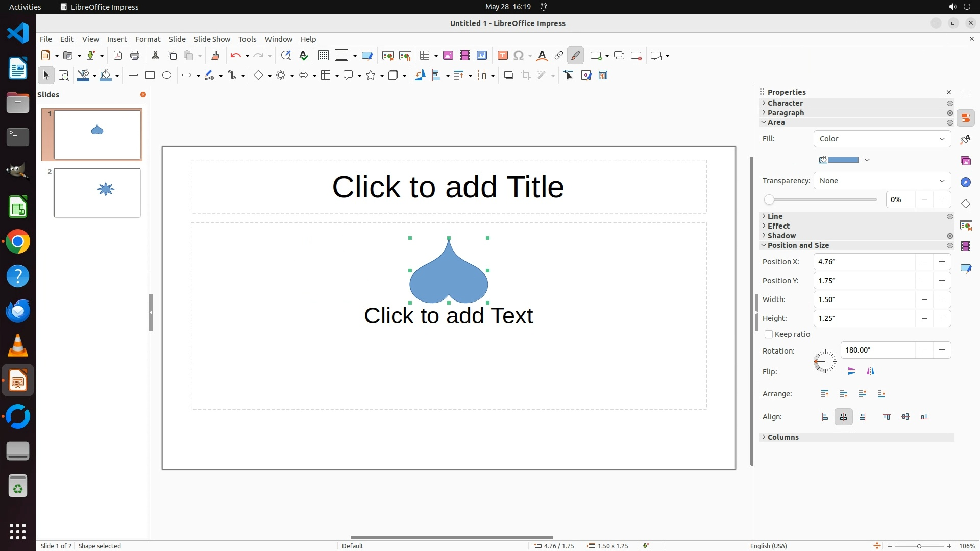Open the sidebar Gallery panel icon

pyautogui.click(x=965, y=161)
